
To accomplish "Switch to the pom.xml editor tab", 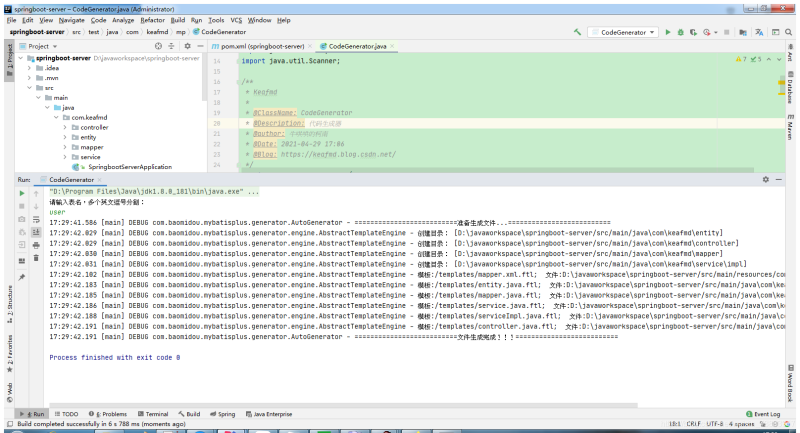I will [x=262, y=46].
